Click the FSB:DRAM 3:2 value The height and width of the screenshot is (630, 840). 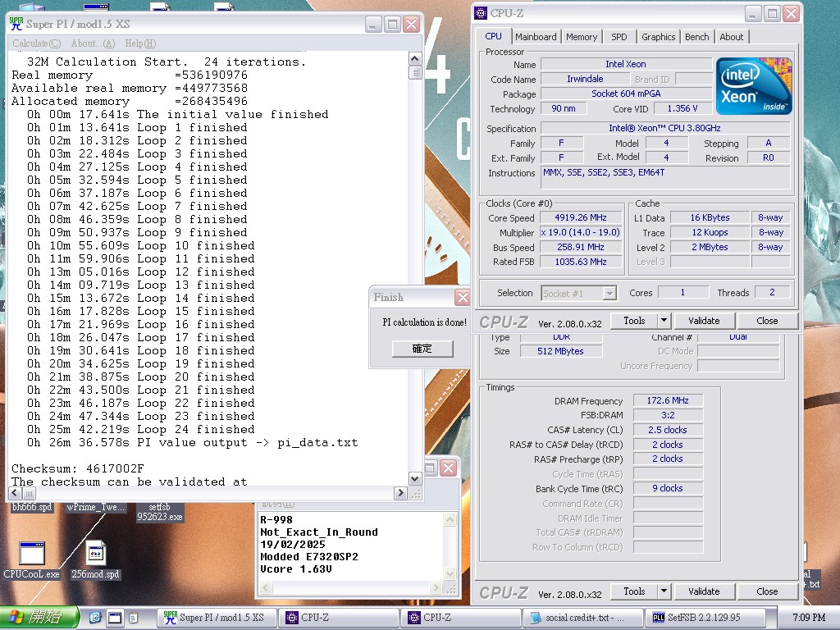tap(668, 415)
